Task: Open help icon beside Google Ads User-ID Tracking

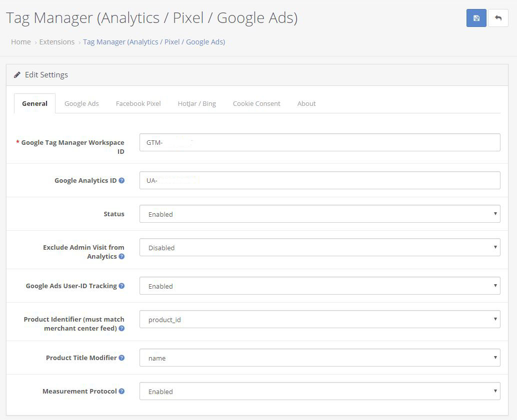Action: pos(121,286)
